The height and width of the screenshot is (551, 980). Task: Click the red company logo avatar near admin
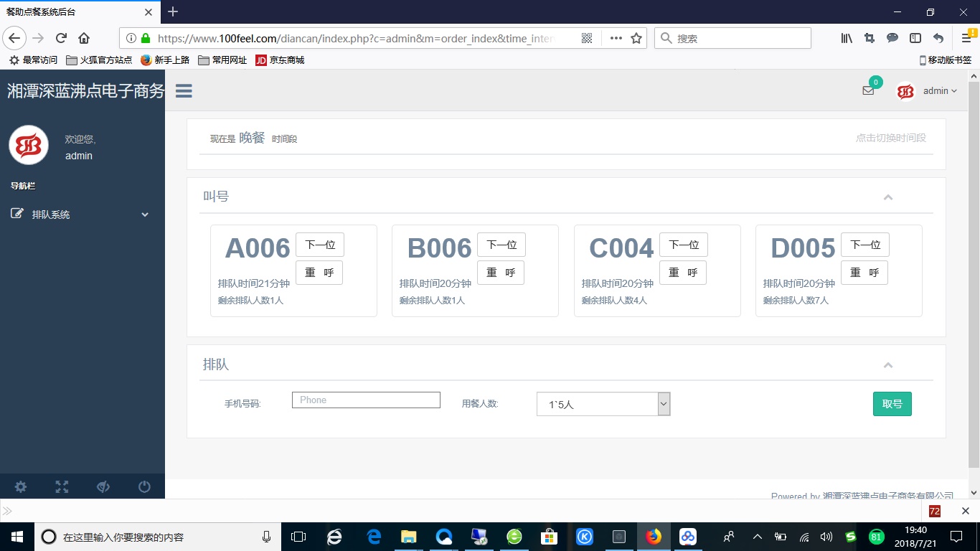[905, 91]
